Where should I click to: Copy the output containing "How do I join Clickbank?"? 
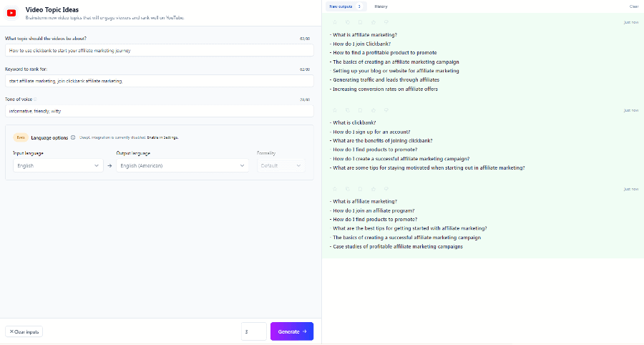click(x=348, y=22)
